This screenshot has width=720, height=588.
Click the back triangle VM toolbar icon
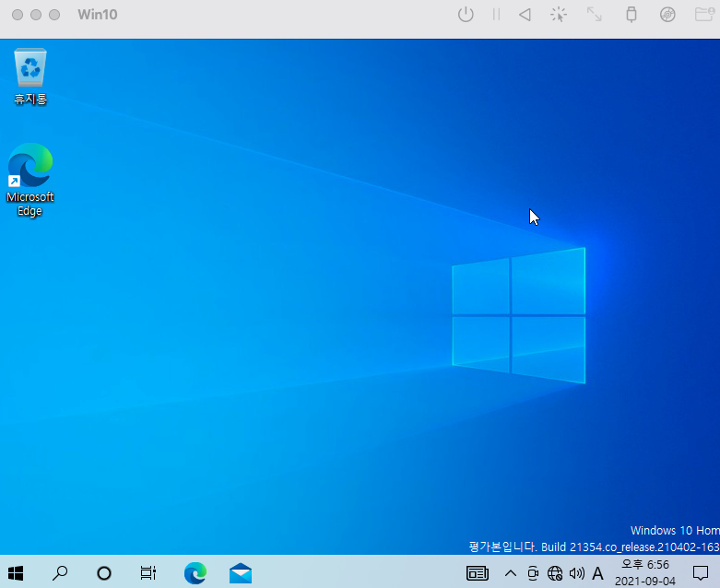525,15
